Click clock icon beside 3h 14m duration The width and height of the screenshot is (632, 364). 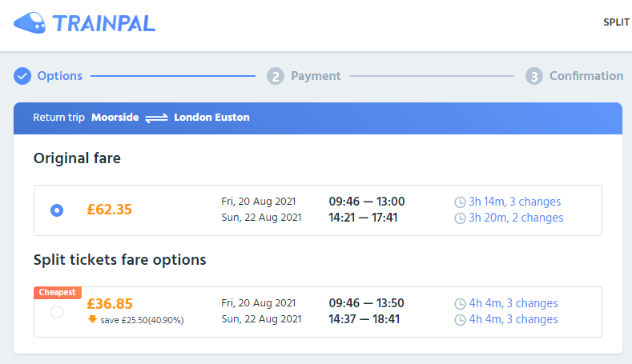click(460, 202)
